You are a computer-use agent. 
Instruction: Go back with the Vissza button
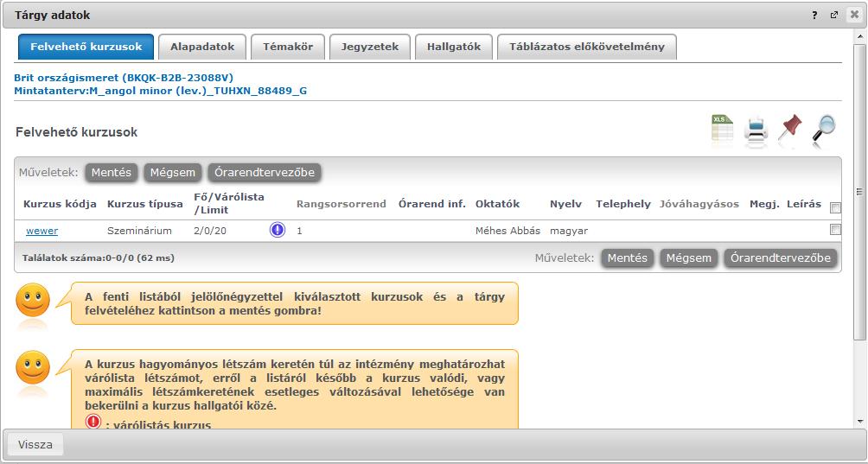(x=35, y=445)
